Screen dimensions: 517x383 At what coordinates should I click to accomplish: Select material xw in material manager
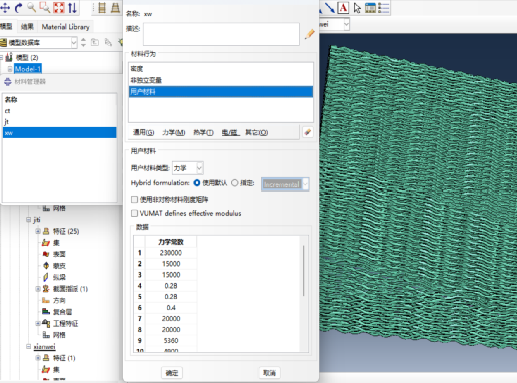pos(60,133)
